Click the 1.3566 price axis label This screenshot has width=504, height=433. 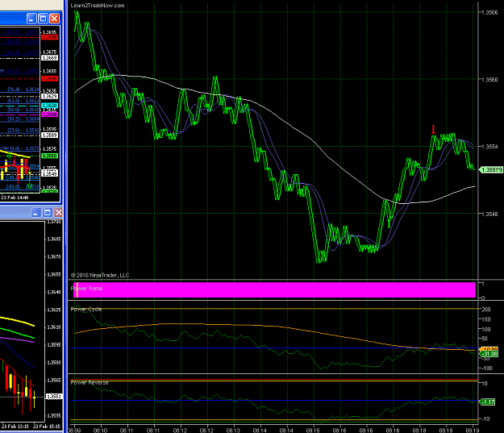489,12
